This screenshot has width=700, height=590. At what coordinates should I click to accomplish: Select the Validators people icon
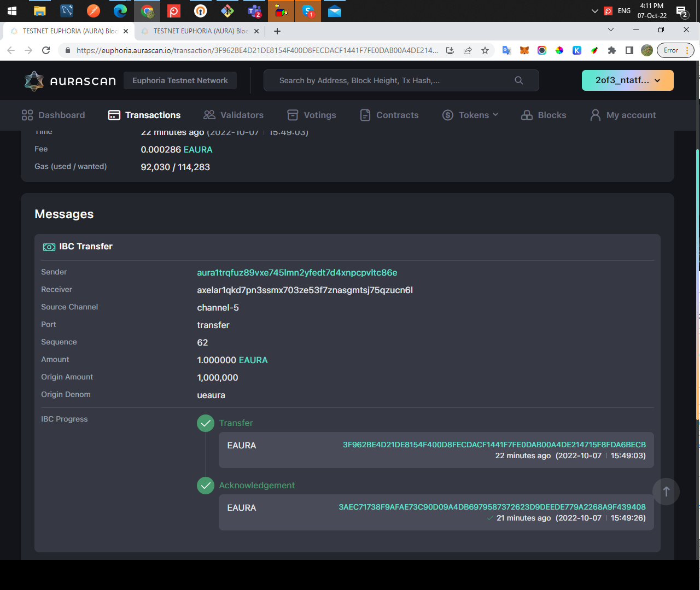pyautogui.click(x=209, y=115)
